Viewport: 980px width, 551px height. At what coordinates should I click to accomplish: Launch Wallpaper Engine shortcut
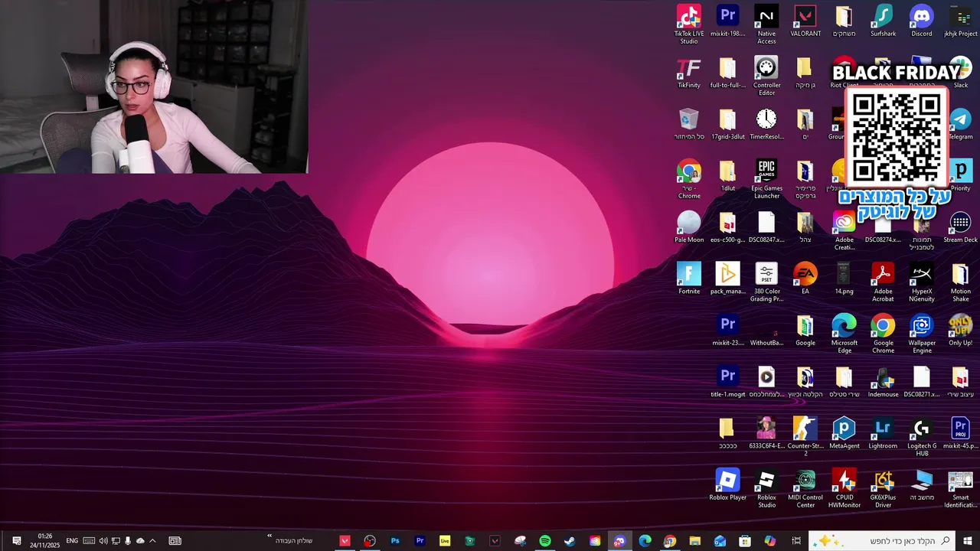pos(922,334)
